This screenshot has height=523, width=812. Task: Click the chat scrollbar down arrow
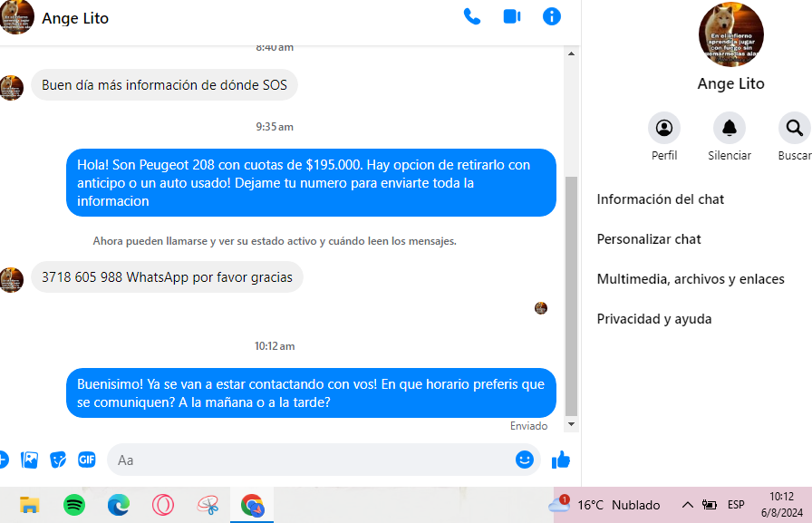571,424
